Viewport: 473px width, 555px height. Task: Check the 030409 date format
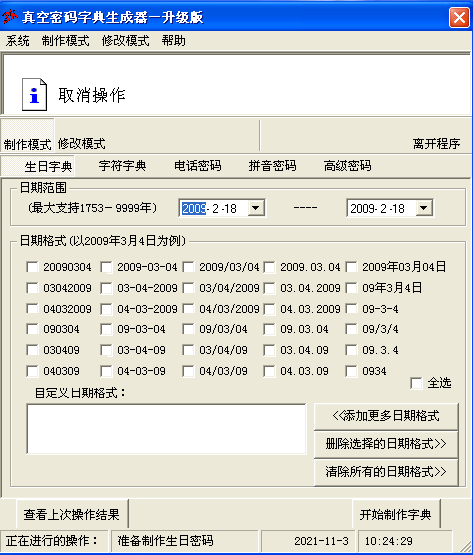click(x=32, y=350)
